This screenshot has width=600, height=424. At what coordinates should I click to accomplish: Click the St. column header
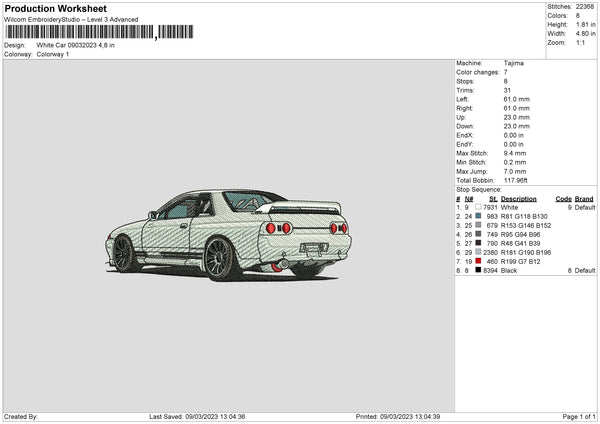[x=492, y=198]
